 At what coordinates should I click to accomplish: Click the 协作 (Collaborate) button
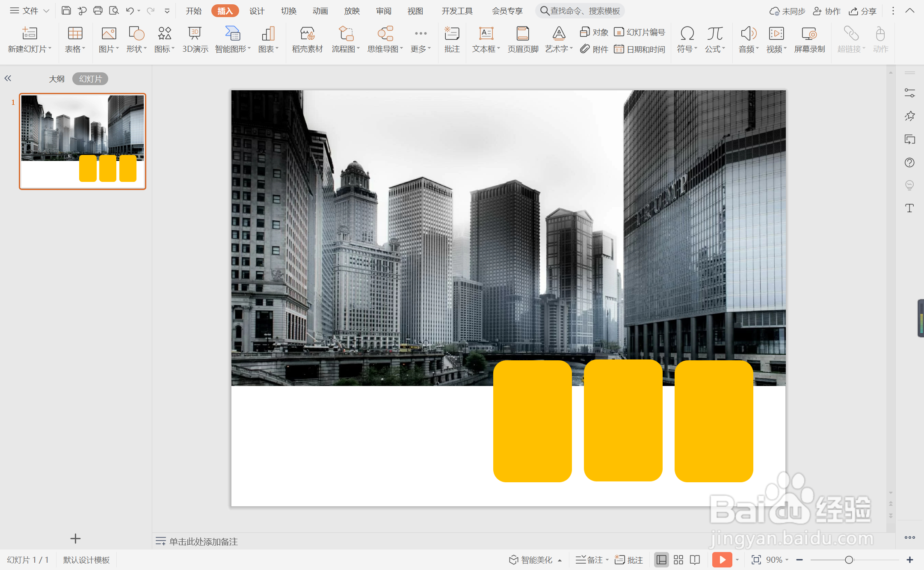[x=826, y=11]
